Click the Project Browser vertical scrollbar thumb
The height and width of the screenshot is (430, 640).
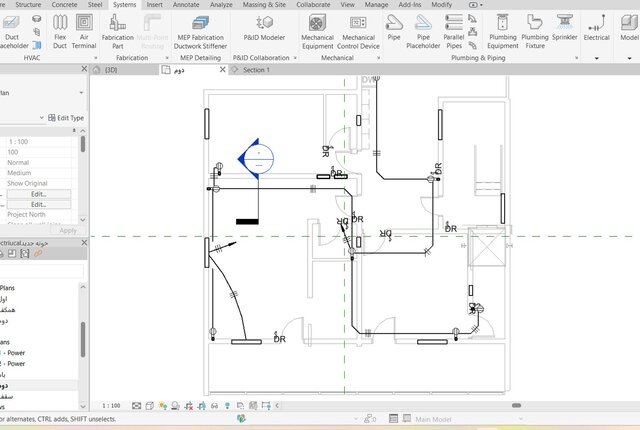[x=83, y=339]
